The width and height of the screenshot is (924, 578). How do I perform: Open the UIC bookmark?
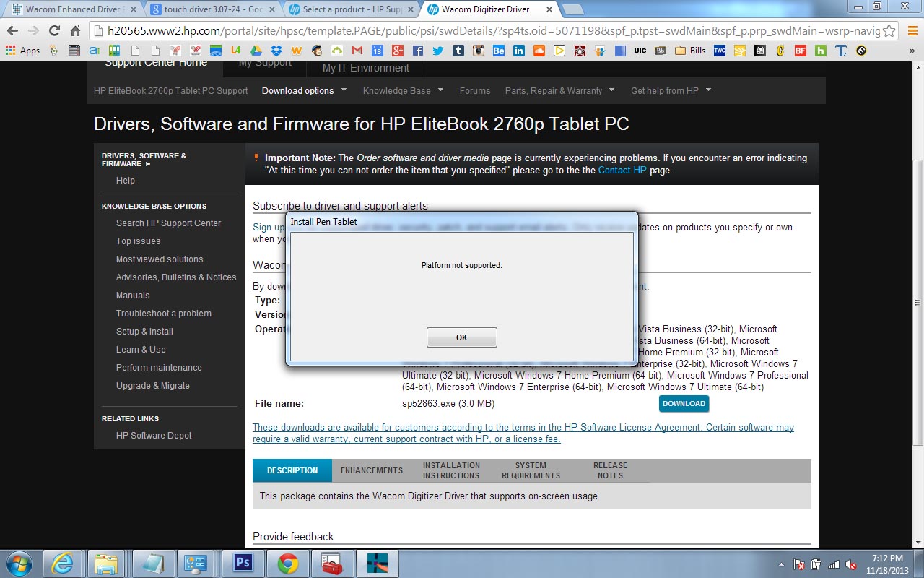(640, 51)
